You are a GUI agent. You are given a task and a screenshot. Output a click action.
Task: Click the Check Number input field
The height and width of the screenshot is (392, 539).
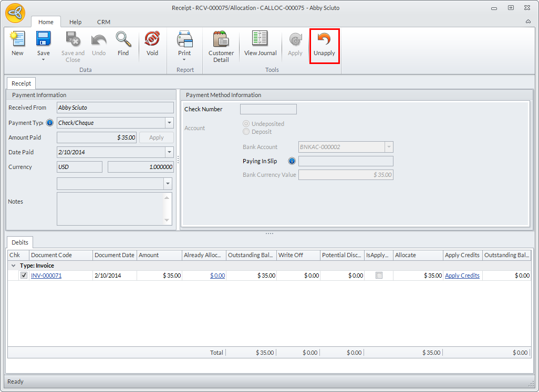coord(268,109)
